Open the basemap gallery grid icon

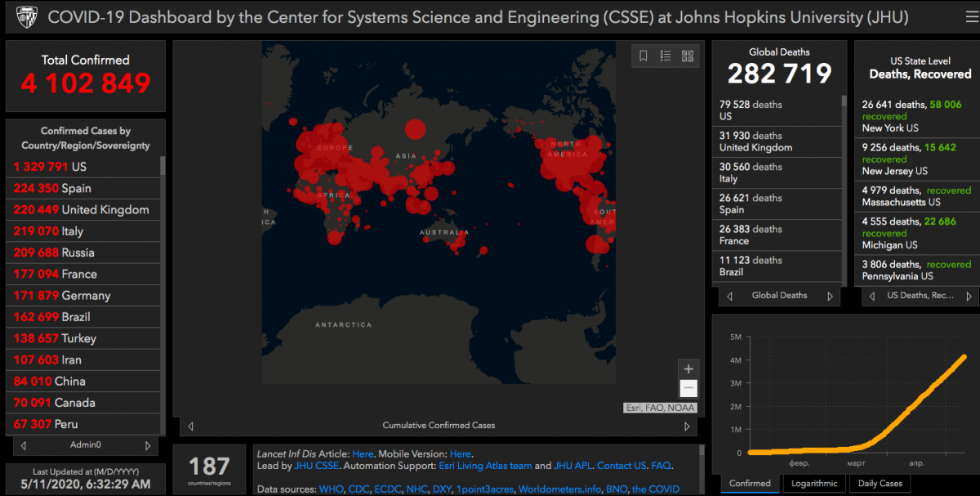click(688, 56)
